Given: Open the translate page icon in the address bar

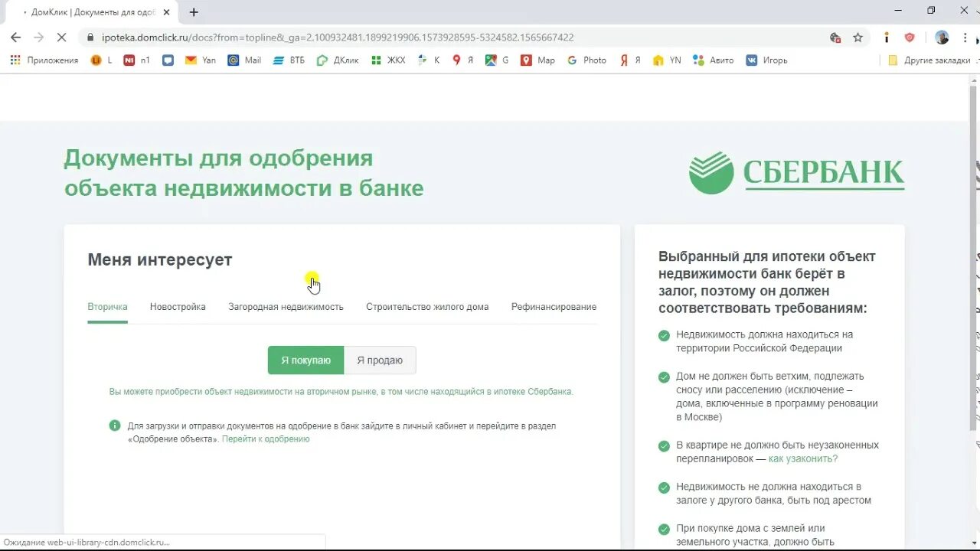Looking at the screenshot, I should (x=835, y=37).
